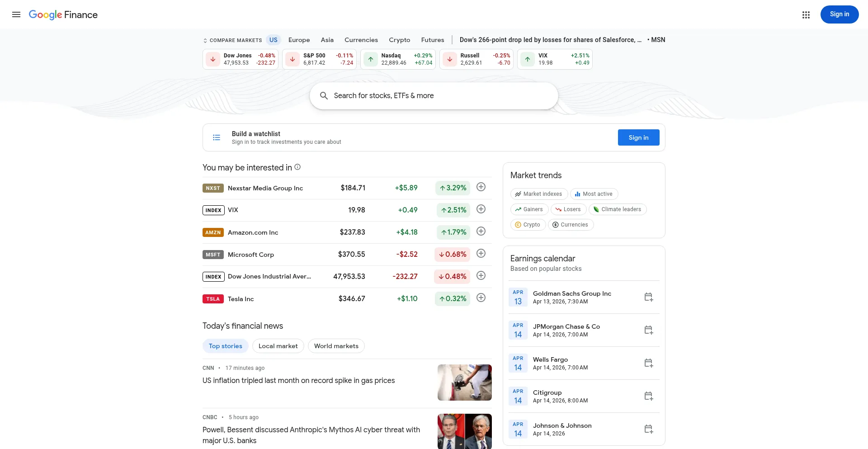Select the US markets tab
Screen dimensions: 868x449
(274, 40)
